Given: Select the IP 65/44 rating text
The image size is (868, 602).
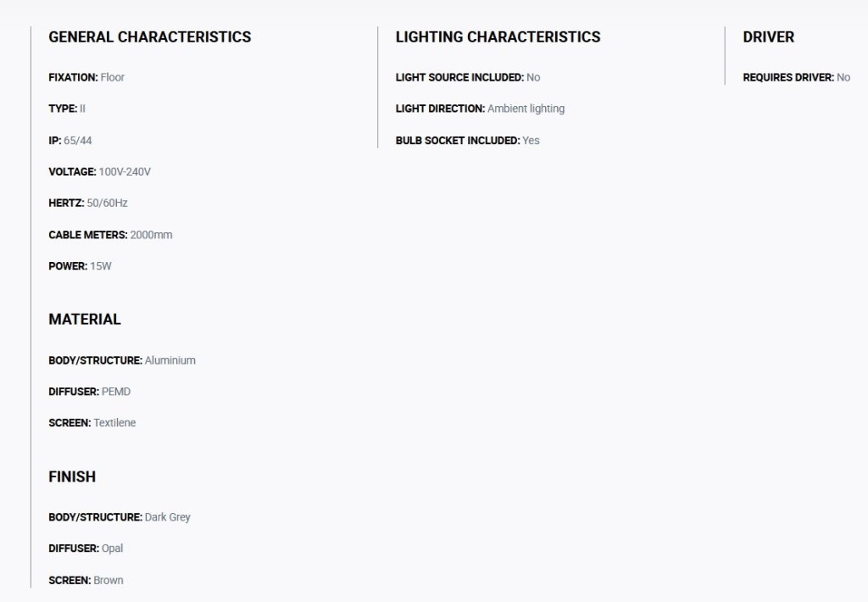Looking at the screenshot, I should coord(70,141).
